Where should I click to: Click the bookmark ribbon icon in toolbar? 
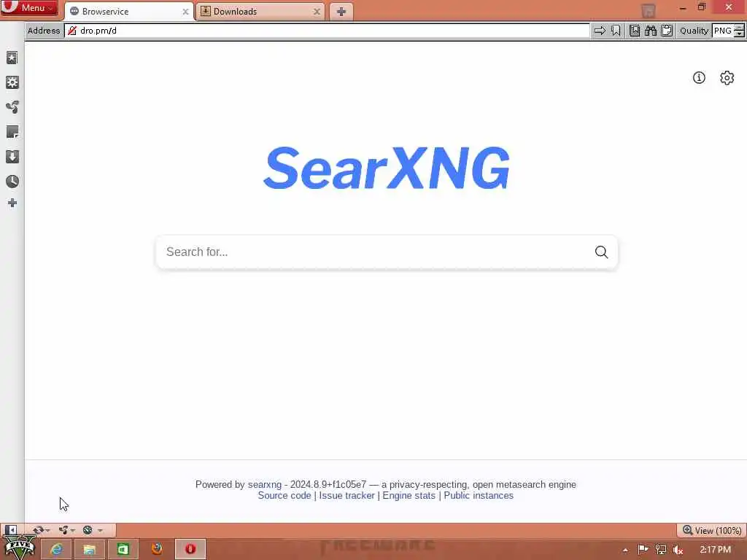coord(616,31)
